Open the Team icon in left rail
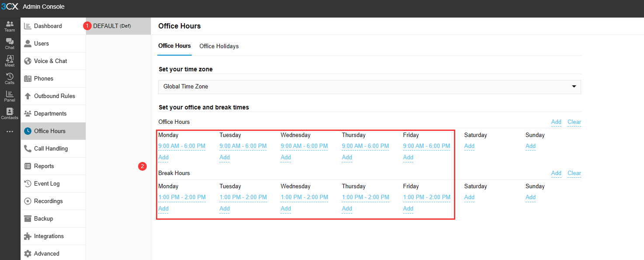Image resolution: width=644 pixels, height=260 pixels. (10, 26)
